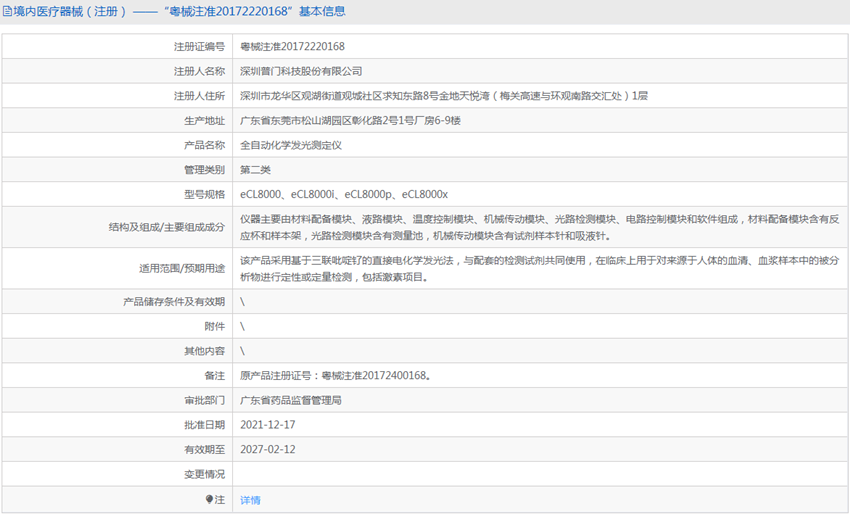Click the 有效期至 row label

click(x=204, y=449)
